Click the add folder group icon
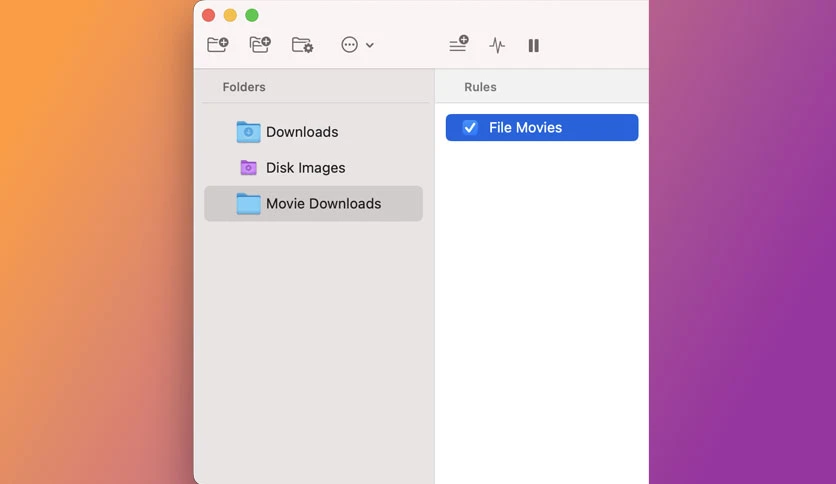Viewport: 836px width, 484px height. 260,45
